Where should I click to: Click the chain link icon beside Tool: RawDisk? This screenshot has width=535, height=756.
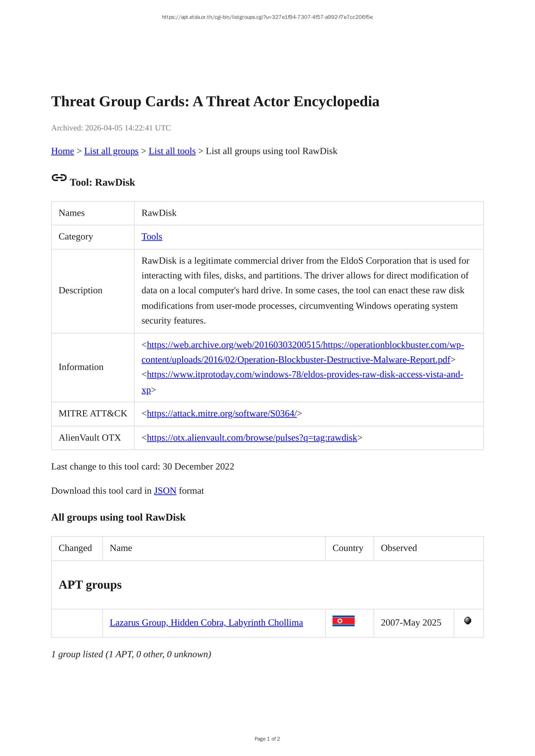coord(59,177)
